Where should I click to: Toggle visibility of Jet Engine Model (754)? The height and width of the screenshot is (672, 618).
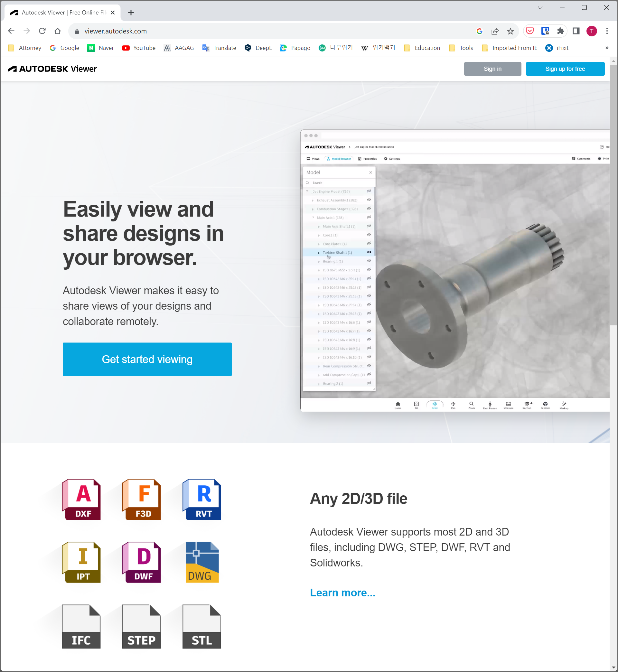tap(369, 191)
